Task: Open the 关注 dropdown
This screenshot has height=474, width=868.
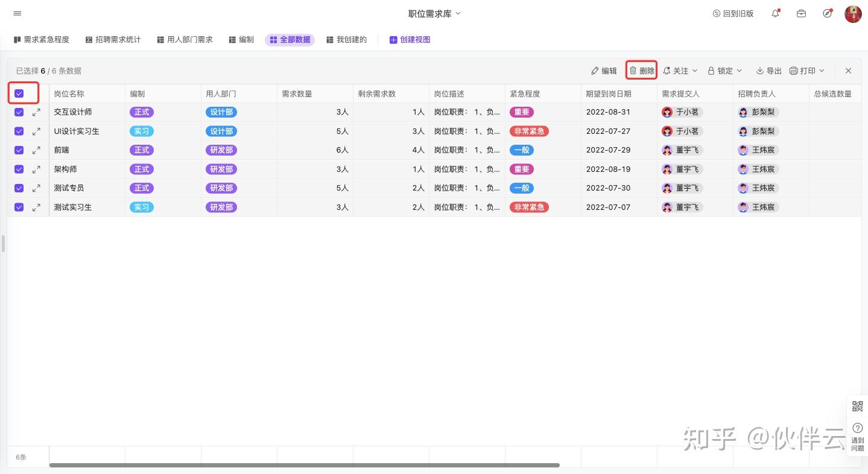Action: (x=680, y=71)
